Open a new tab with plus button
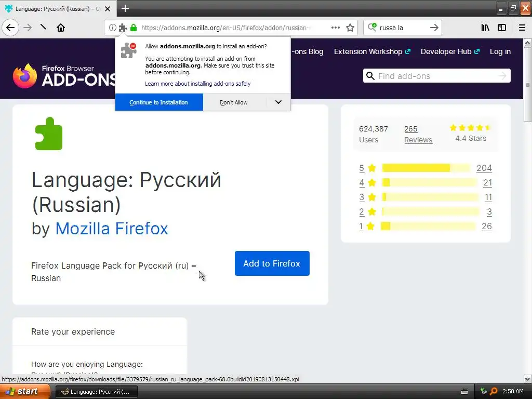 click(x=125, y=8)
